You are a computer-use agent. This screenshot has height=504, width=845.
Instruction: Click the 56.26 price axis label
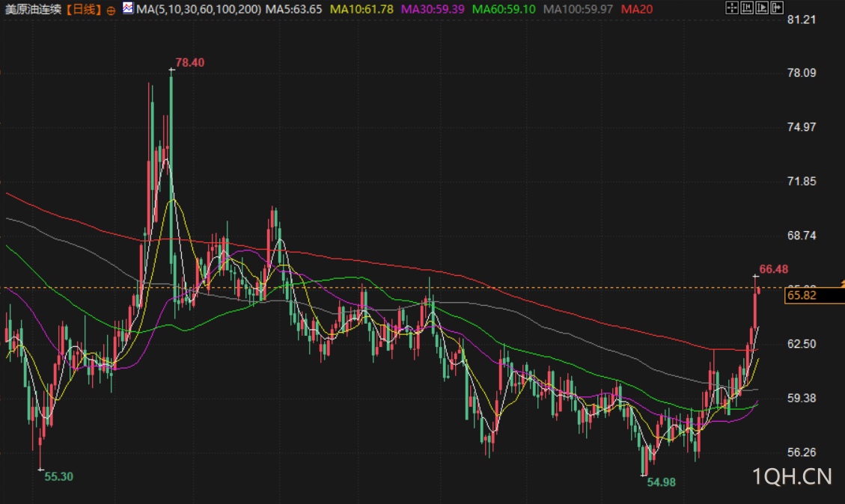pos(802,452)
